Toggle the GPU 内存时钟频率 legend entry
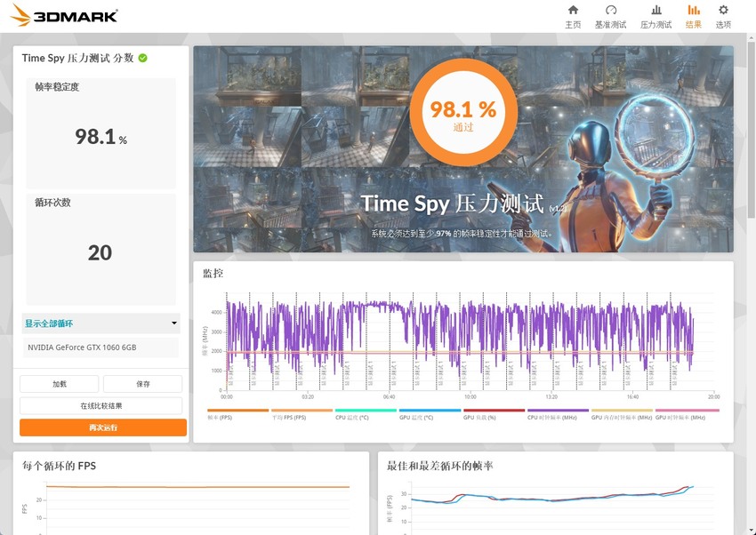This screenshot has height=535, width=756. [622, 414]
